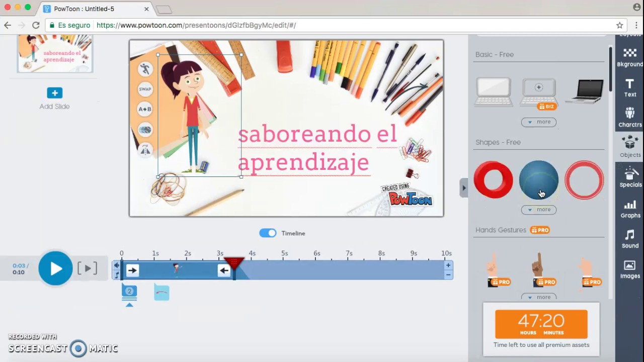The height and width of the screenshot is (362, 644).
Task: Click the enter effect arrow on timeline
Action: point(132,270)
